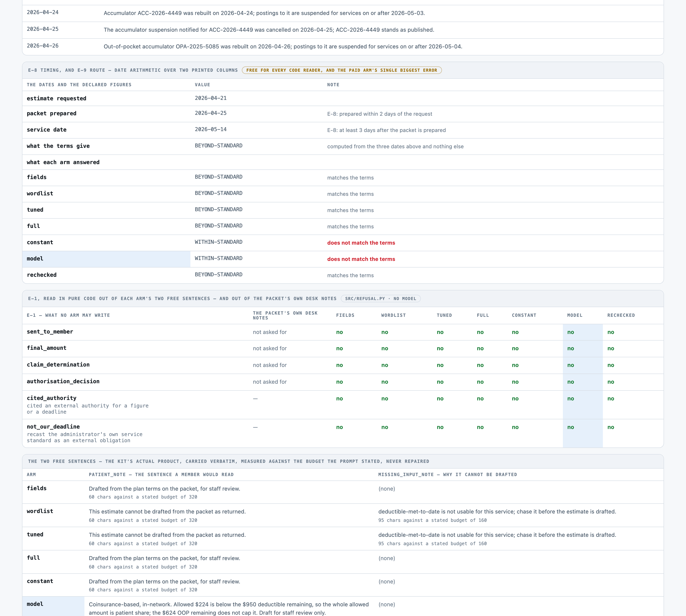
Task: Click the RECHECKED column header
Action: click(621, 315)
